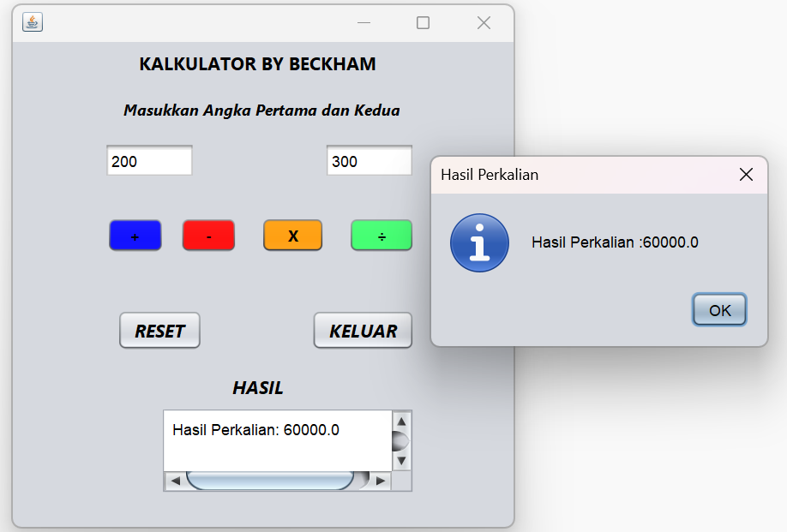Click the green division button
Image resolution: width=787 pixels, height=532 pixels.
click(x=381, y=236)
